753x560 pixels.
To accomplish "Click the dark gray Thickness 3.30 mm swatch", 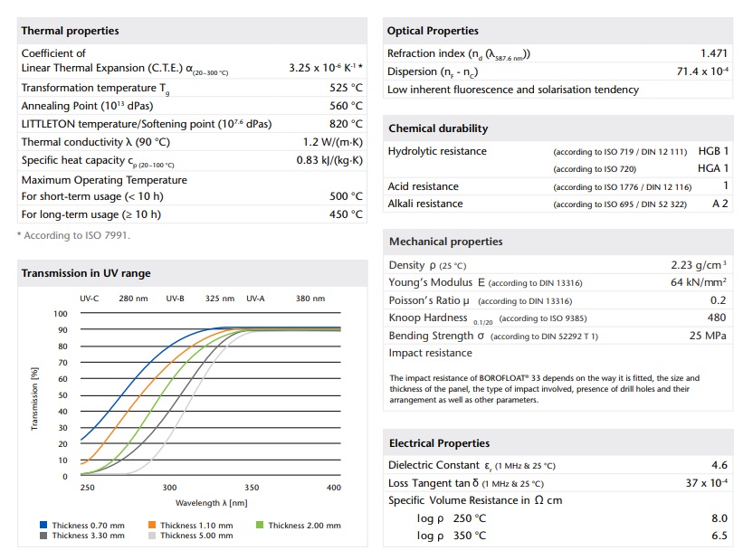I will pos(43,536).
